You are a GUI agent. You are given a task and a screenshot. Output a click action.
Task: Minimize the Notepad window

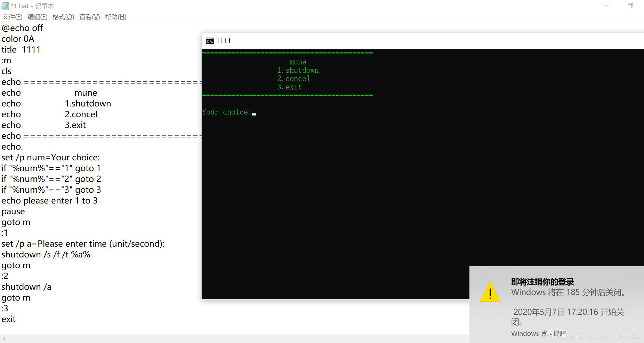pyautogui.click(x=606, y=6)
